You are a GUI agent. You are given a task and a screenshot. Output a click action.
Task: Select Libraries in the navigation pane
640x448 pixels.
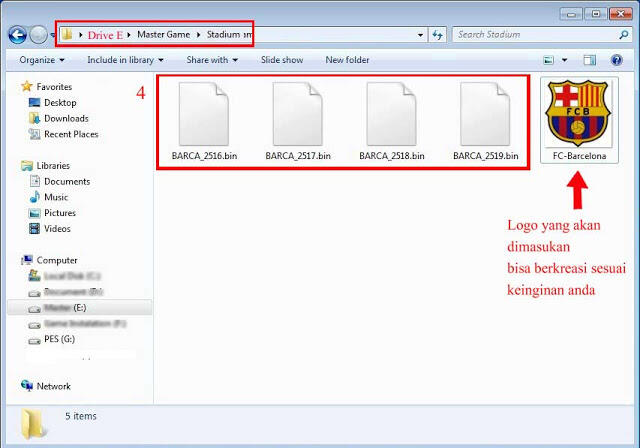point(53,166)
